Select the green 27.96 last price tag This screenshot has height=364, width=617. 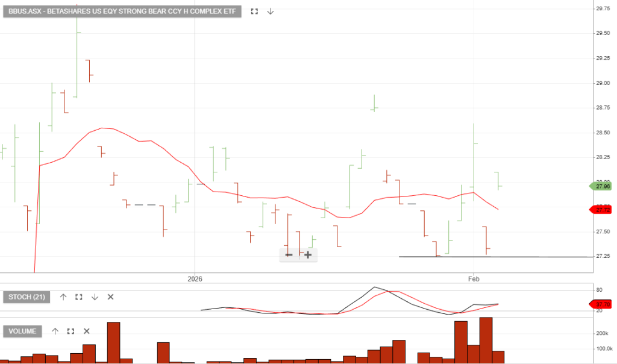pos(603,186)
